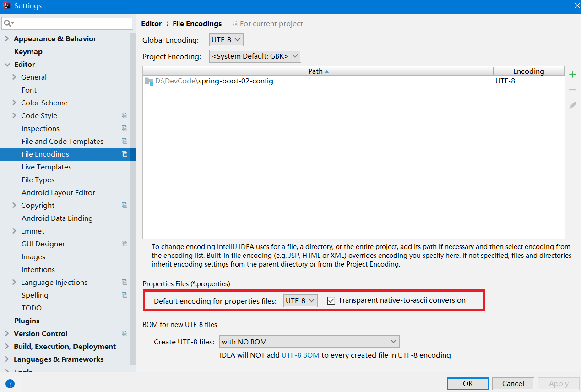This screenshot has height=392, width=581.
Task: Select the D:\DevCode\spring-boot-02-config path row
Action: (x=353, y=82)
